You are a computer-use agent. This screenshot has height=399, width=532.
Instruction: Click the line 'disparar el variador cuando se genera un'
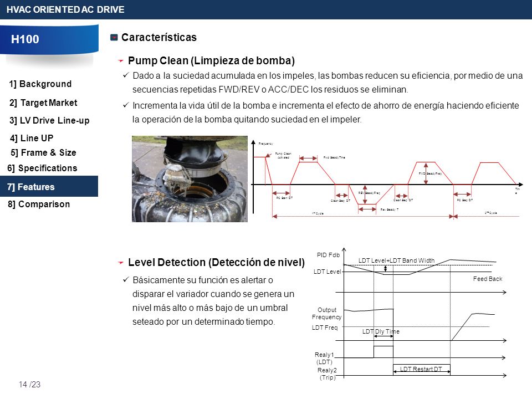pos(213,294)
